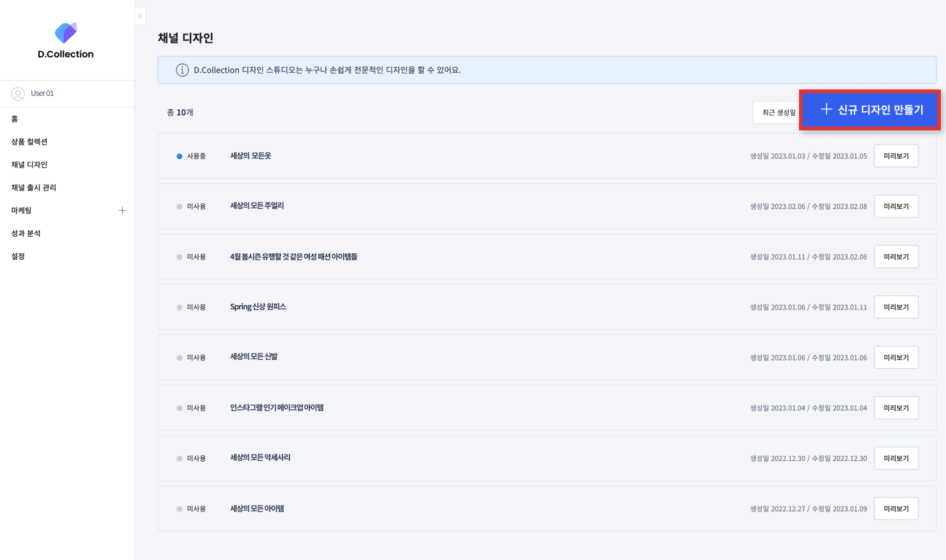Collapse the sidebar with the arrow toggle

[x=140, y=16]
